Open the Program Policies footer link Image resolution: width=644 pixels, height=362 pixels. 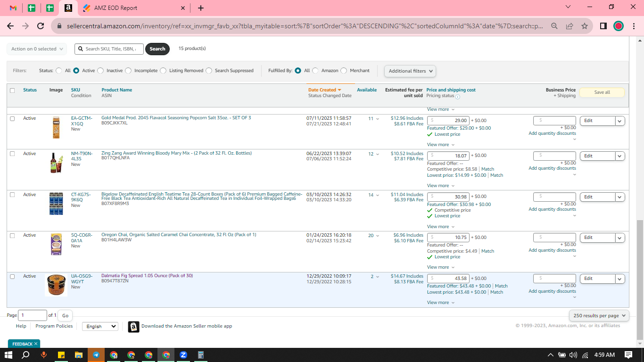pos(54,326)
